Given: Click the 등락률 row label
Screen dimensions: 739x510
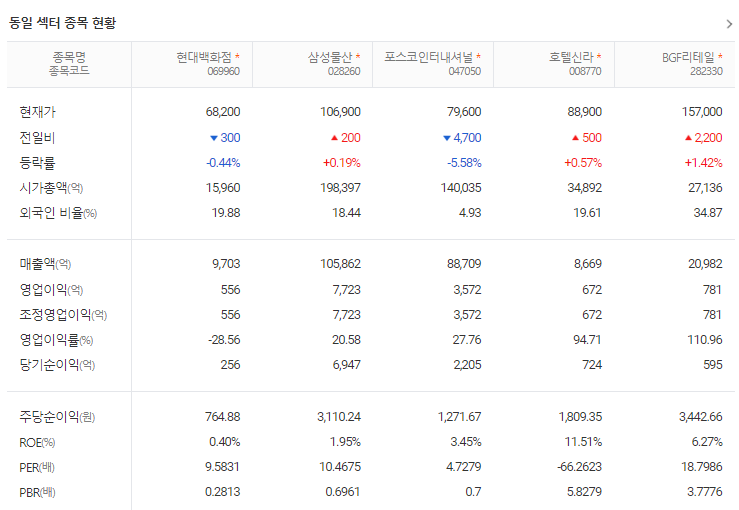Looking at the screenshot, I should [x=37, y=163].
